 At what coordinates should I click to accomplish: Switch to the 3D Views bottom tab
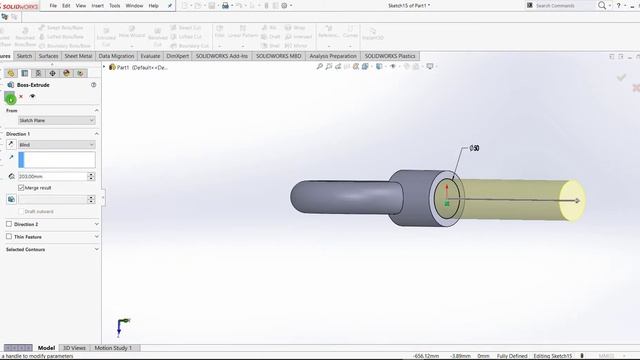(74, 348)
